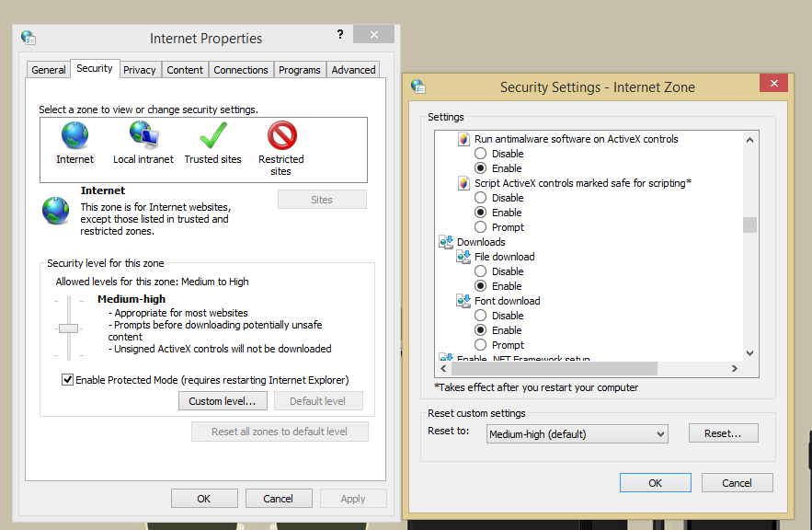The image size is (812, 530).
Task: Click the Security Settings title bar icon
Action: tap(418, 86)
